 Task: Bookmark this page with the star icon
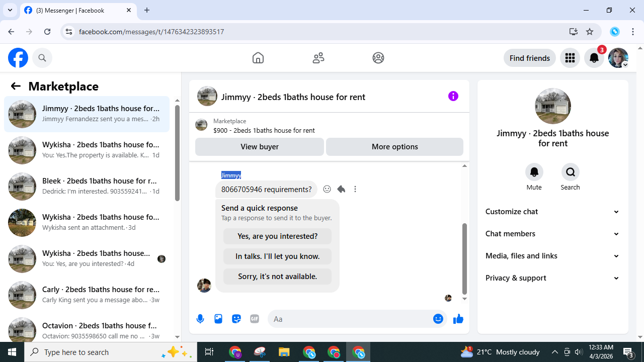click(x=590, y=32)
